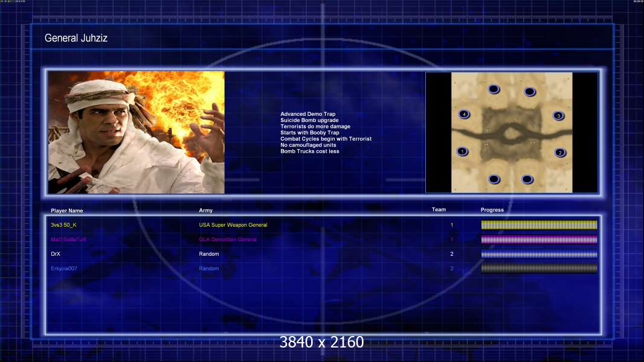The image size is (644, 362).
Task: Click Combat Cycles begin with Terrorist line
Action: [x=326, y=139]
